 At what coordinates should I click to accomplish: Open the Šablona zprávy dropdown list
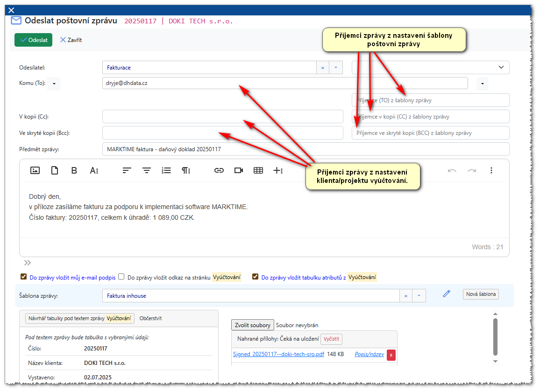coord(419,296)
